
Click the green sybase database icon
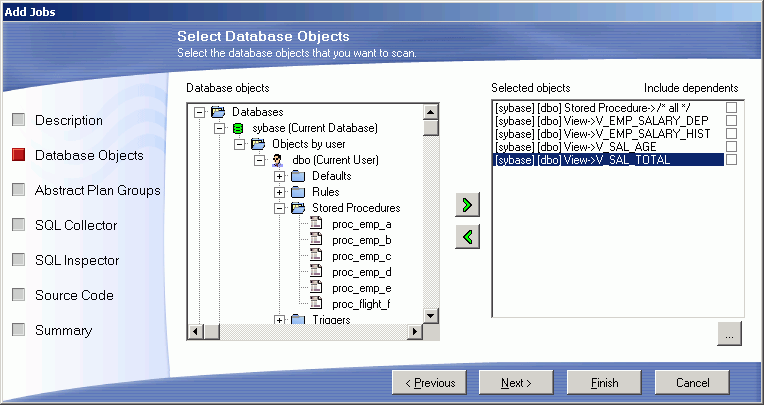[238, 128]
